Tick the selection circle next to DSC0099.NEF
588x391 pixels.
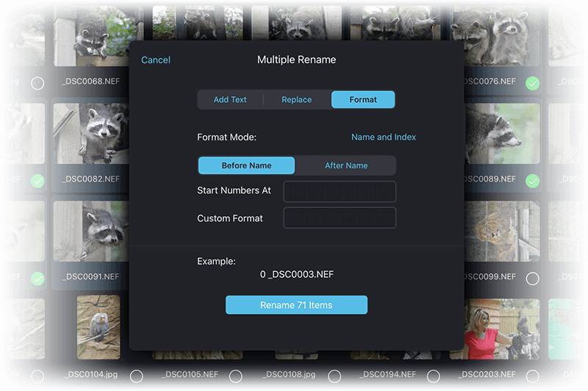pyautogui.click(x=532, y=279)
